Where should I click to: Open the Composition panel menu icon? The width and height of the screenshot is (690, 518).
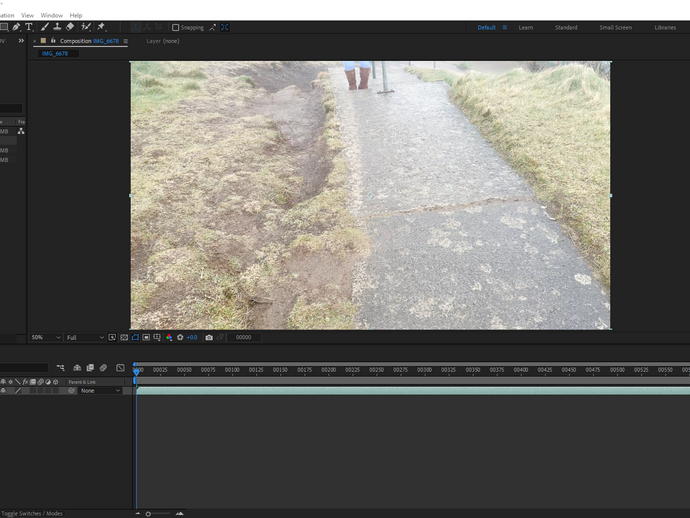(126, 41)
